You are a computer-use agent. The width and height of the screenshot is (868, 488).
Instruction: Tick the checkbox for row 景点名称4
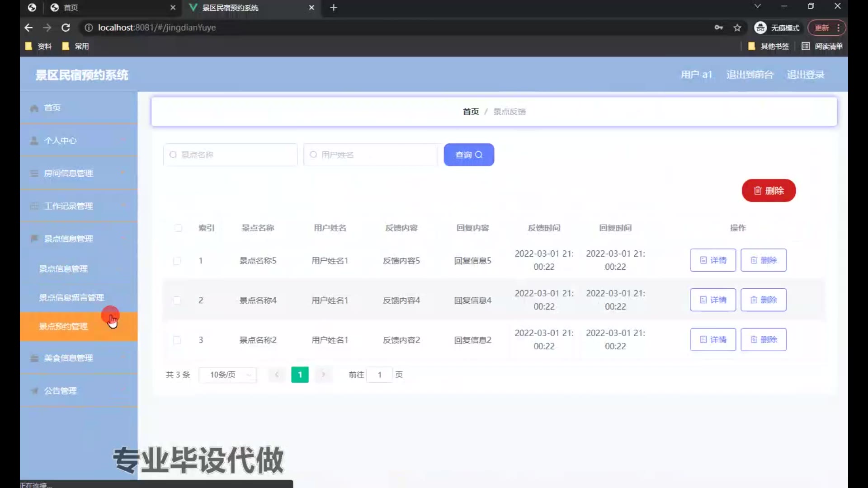tap(177, 300)
